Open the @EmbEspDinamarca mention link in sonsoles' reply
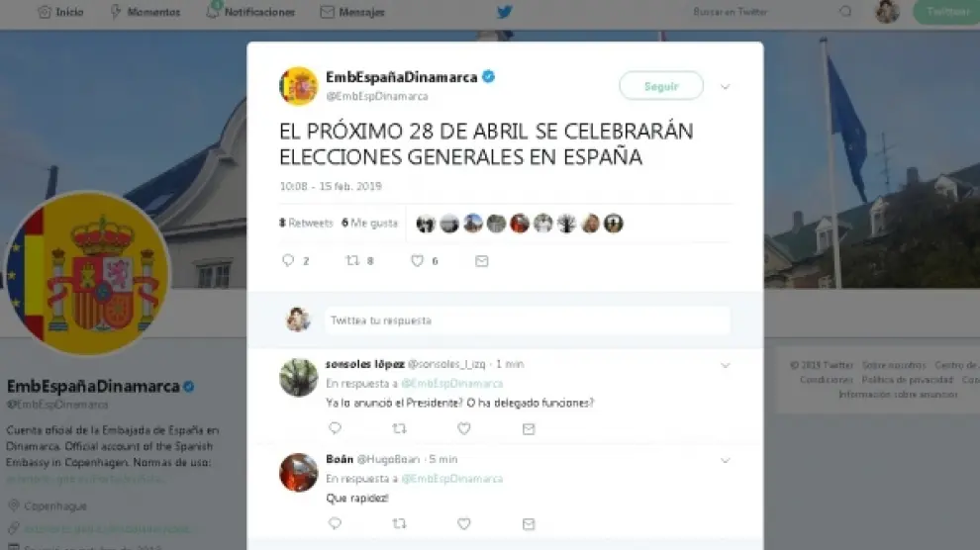Screen dimensions: 980x550 451,383
